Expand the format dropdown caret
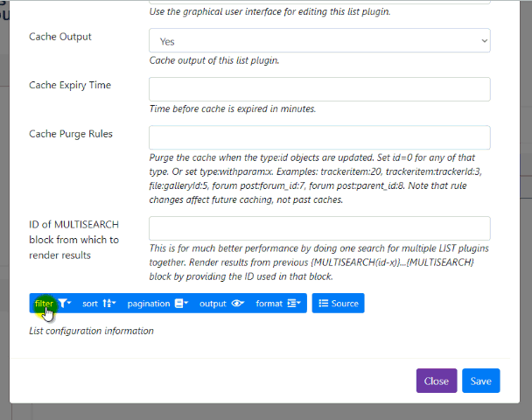 pos(300,304)
